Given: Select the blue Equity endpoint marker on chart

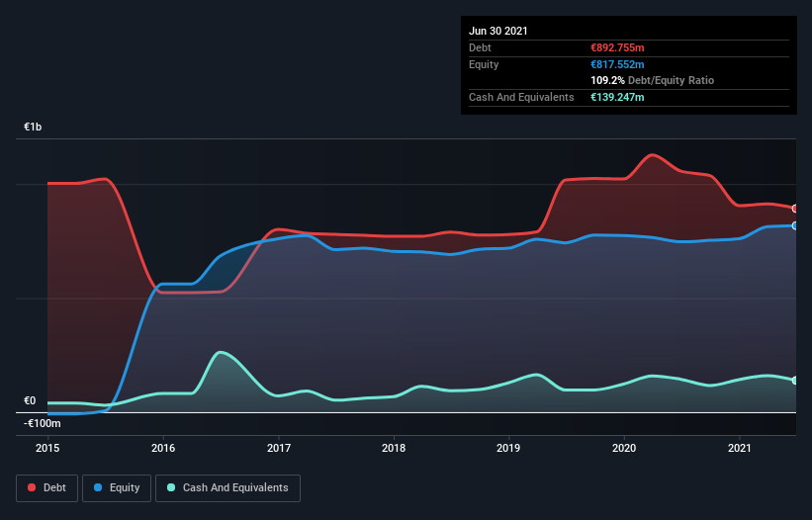Looking at the screenshot, I should pos(795,225).
